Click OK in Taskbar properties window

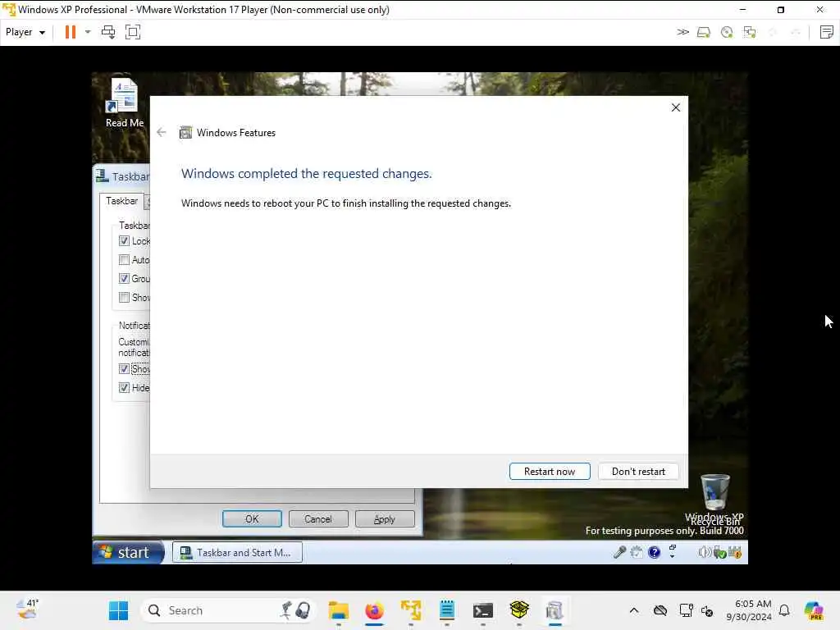252,519
